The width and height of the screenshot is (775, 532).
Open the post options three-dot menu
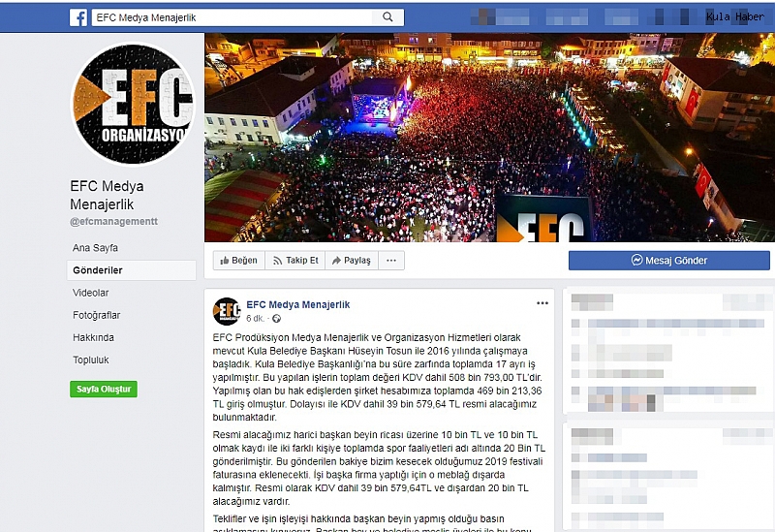tap(542, 303)
